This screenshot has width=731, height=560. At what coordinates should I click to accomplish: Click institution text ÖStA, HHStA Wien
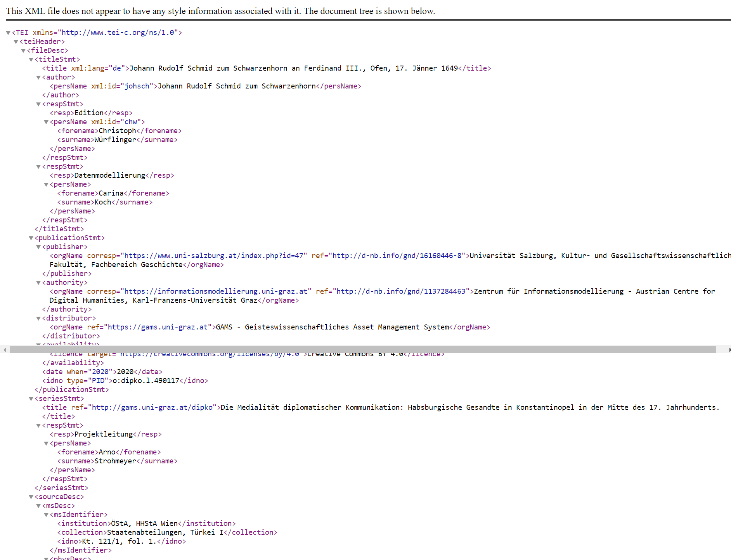(144, 524)
